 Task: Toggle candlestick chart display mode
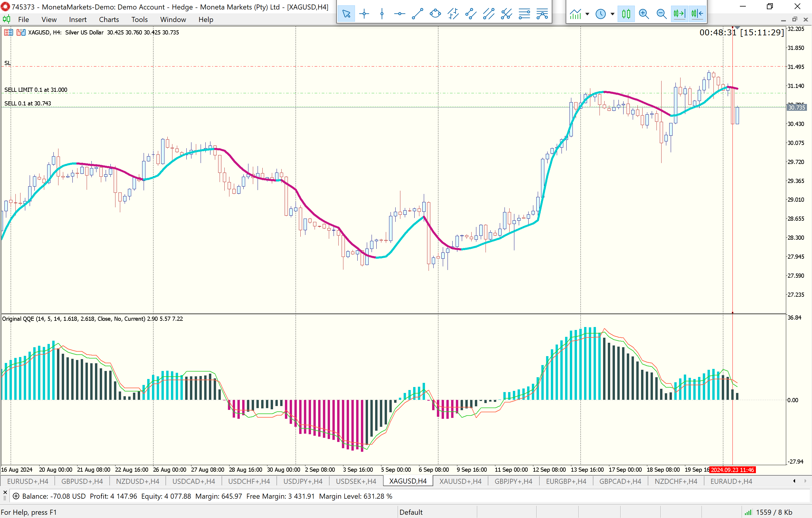(626, 14)
